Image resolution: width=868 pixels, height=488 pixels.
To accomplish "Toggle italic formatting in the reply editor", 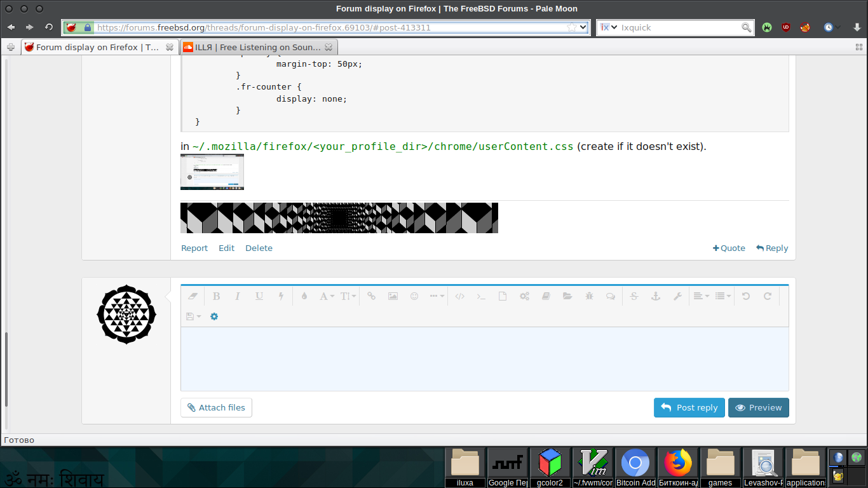I will (238, 296).
